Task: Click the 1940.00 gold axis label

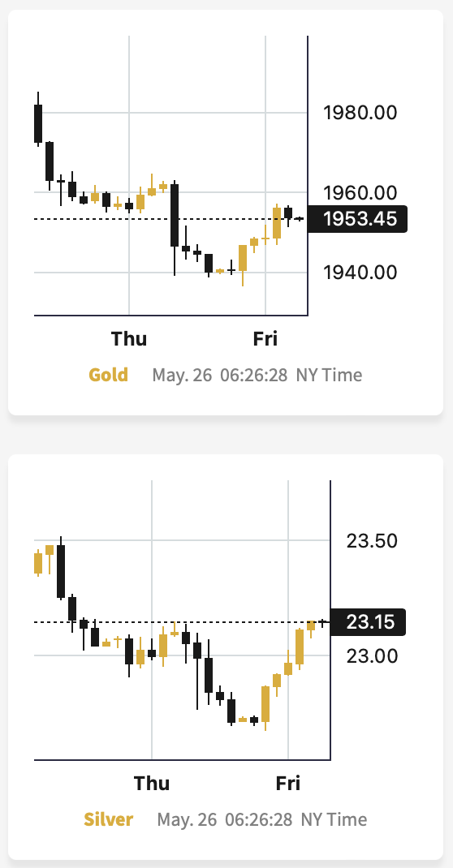Action: [x=360, y=273]
